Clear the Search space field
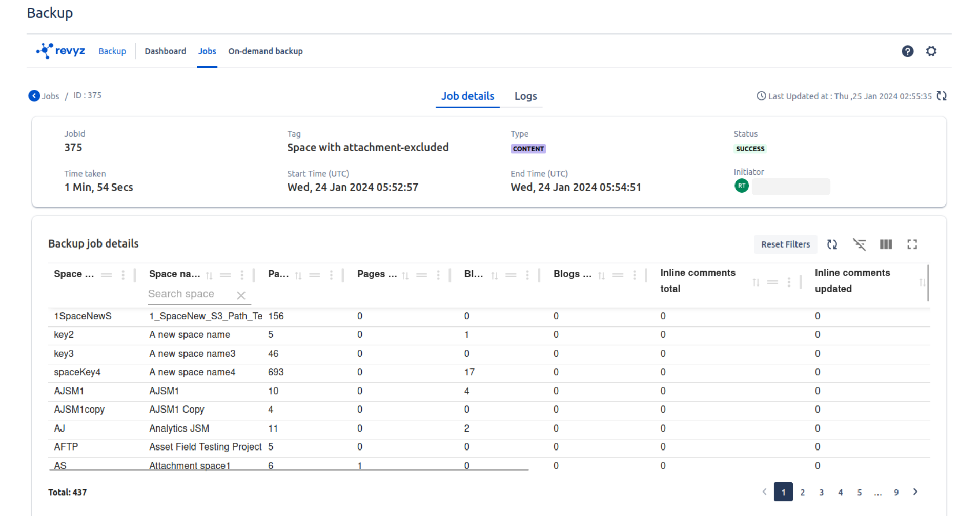The image size is (980, 532). click(241, 295)
